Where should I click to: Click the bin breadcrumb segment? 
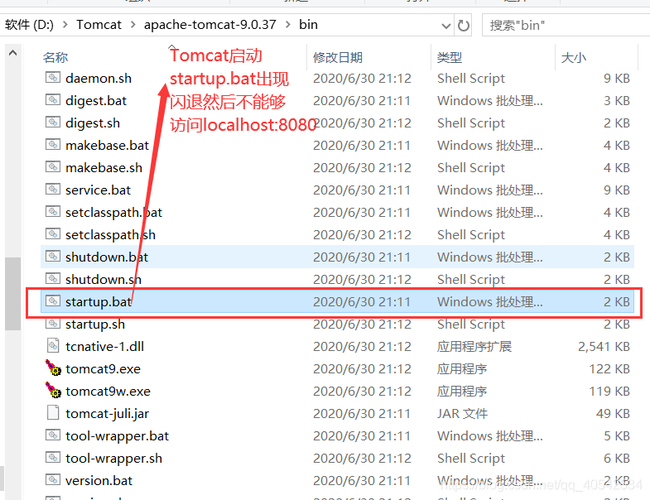(x=308, y=25)
